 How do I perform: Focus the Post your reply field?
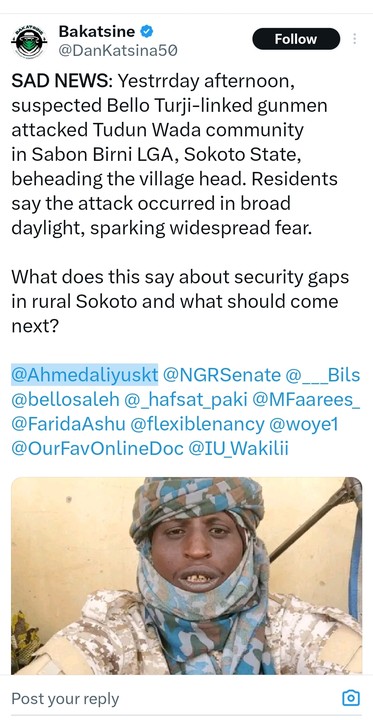coord(175,699)
